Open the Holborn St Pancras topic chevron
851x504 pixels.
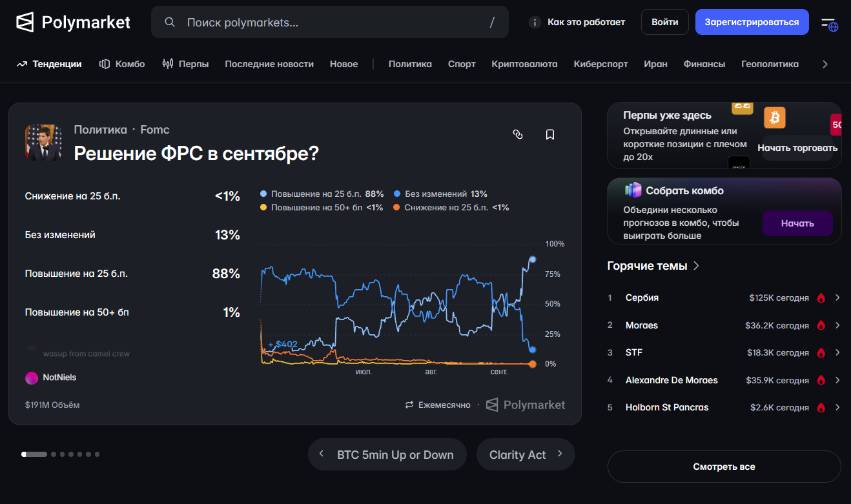point(837,407)
